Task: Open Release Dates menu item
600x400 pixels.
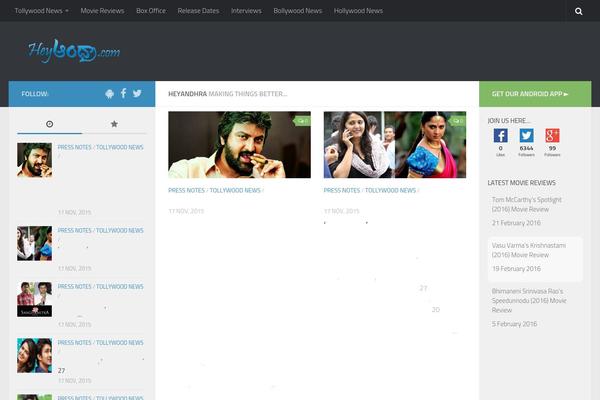Action: [198, 11]
